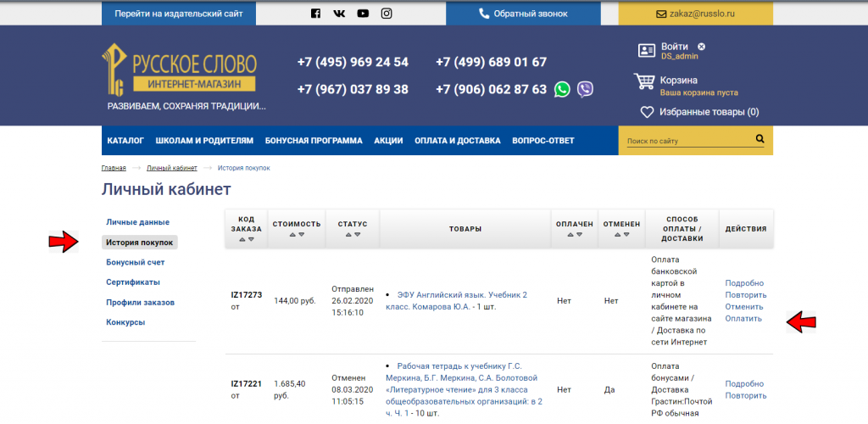Viewport: 868px width, 424px height.
Task: Open the Избранные товары link
Action: coord(700,112)
